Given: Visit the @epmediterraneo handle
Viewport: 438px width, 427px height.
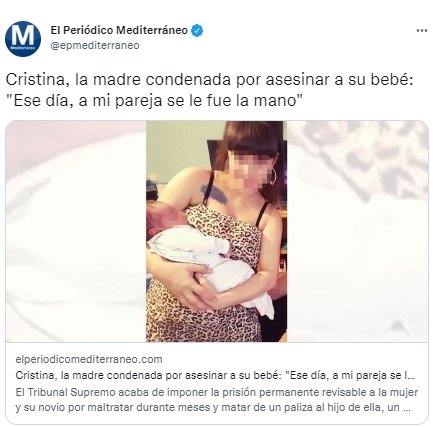Looking at the screenshot, I should [x=95, y=45].
